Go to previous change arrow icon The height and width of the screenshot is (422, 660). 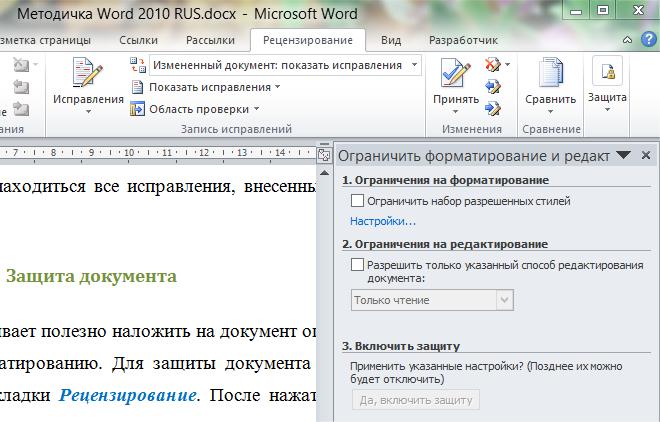(x=492, y=86)
